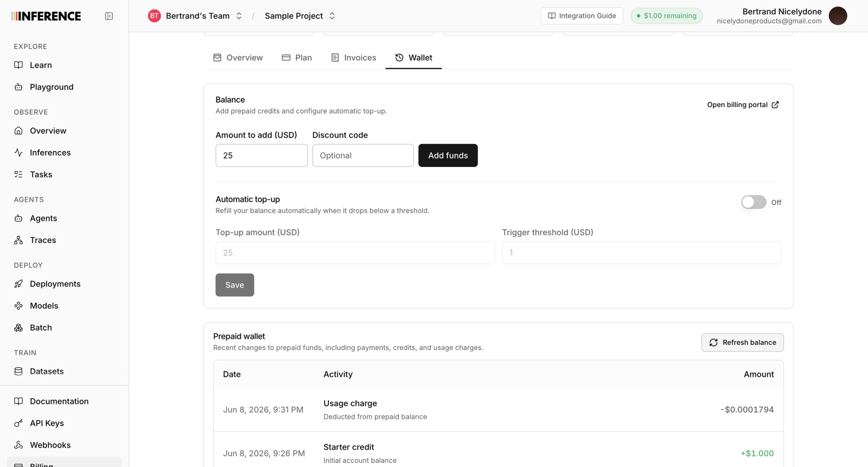Click the $1.00 remaining badge
Screen dimensions: 868x467
pos(666,16)
